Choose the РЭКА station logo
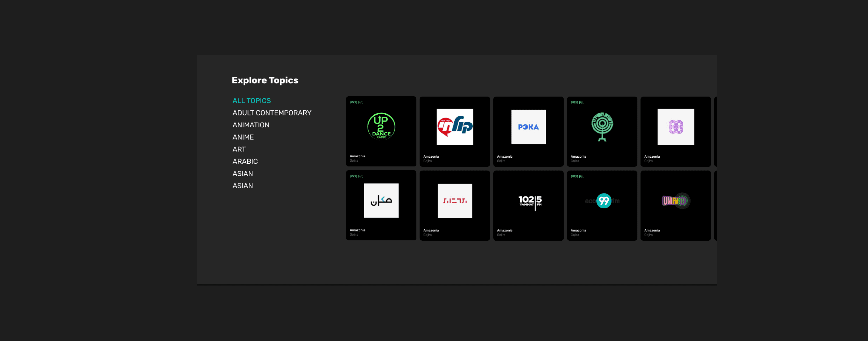The image size is (868, 341). point(528,127)
